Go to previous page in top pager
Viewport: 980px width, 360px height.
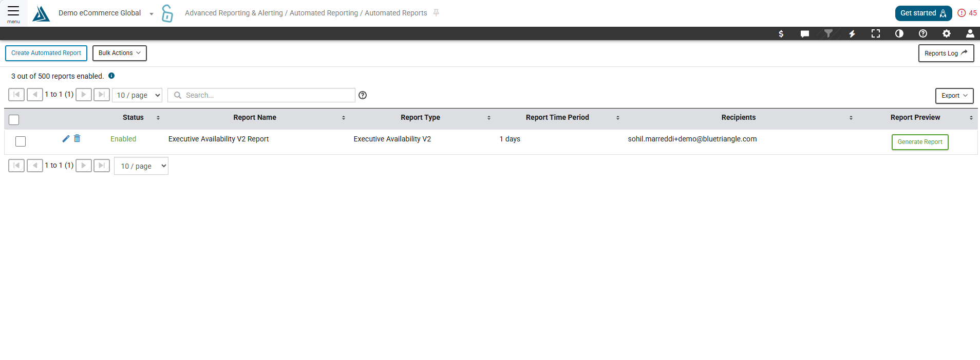point(35,95)
